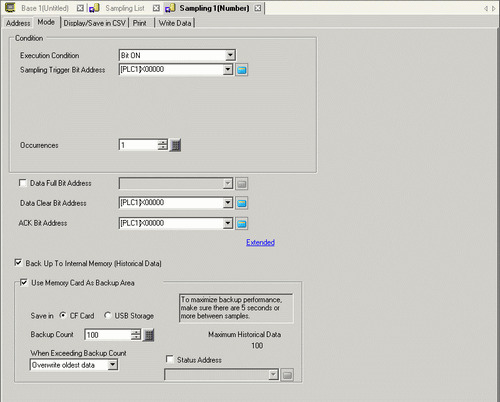The width and height of the screenshot is (500, 402).
Task: Click the Sampling 1(Number) tab icon
Action: tap(170, 8)
